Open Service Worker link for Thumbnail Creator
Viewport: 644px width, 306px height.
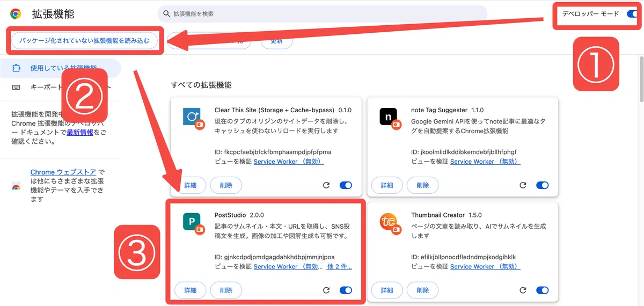pyautogui.click(x=485, y=267)
